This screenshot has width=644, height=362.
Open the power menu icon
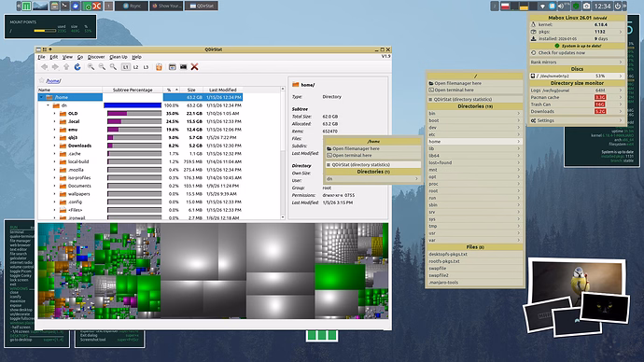click(617, 7)
